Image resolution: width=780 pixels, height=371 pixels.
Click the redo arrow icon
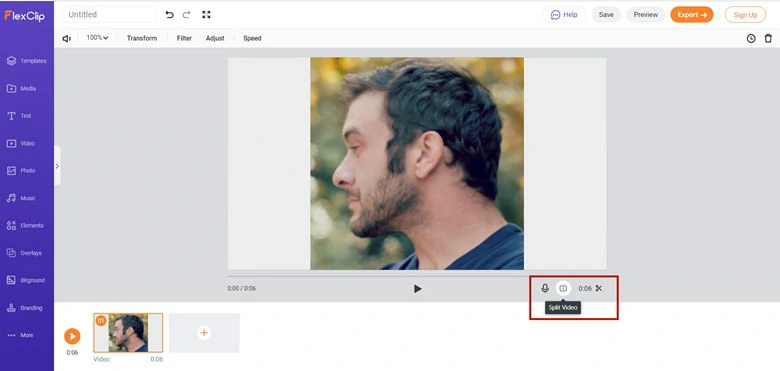(187, 15)
